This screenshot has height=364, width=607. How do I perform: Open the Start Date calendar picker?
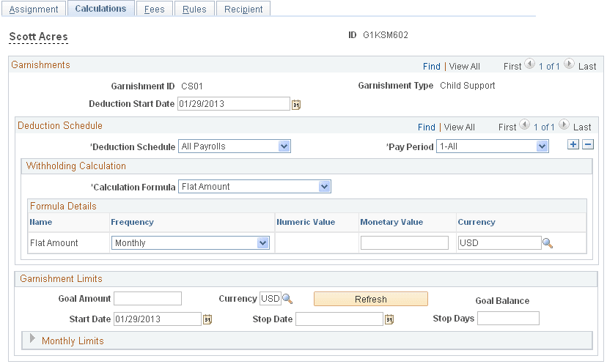(207, 319)
